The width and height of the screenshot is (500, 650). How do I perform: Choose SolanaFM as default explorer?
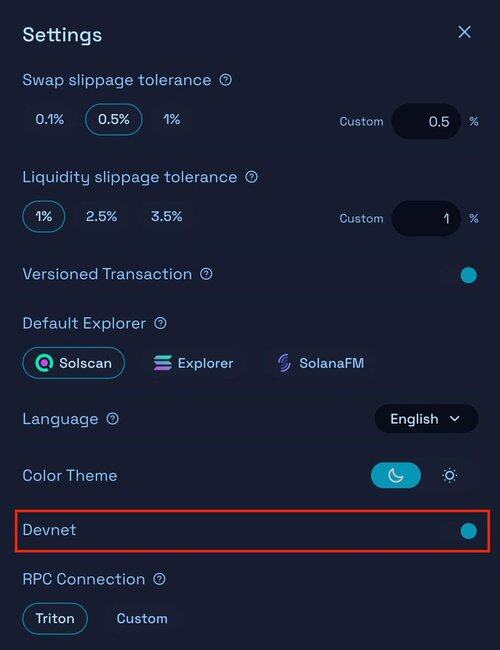321,363
